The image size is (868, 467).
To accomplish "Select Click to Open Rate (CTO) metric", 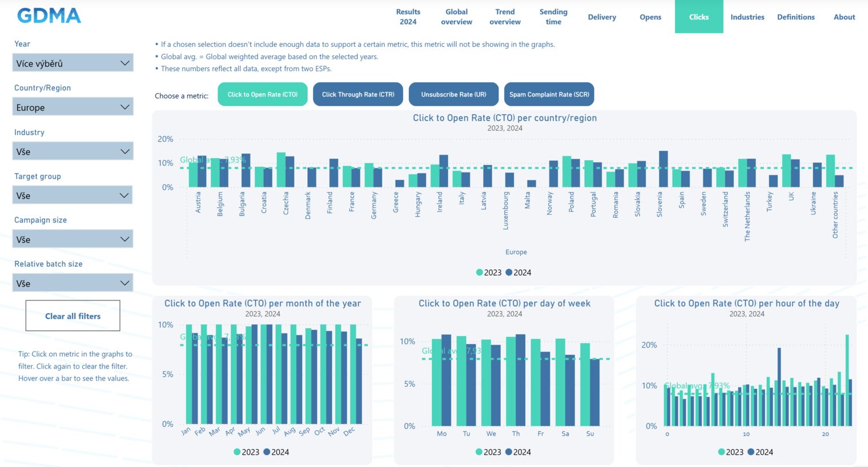I will click(263, 94).
